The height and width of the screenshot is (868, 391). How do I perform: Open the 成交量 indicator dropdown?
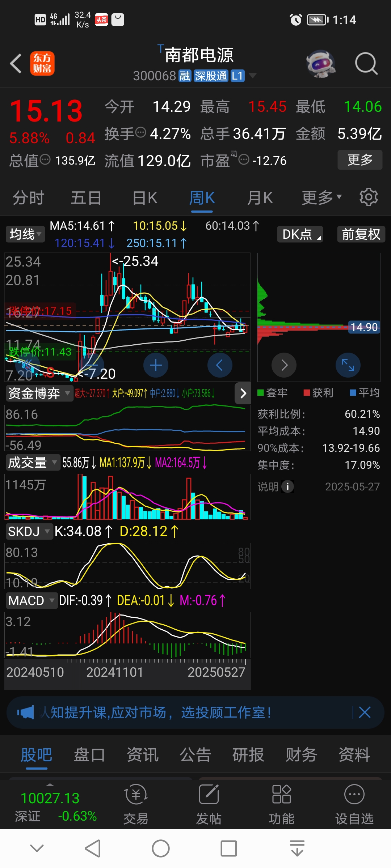coord(33,463)
